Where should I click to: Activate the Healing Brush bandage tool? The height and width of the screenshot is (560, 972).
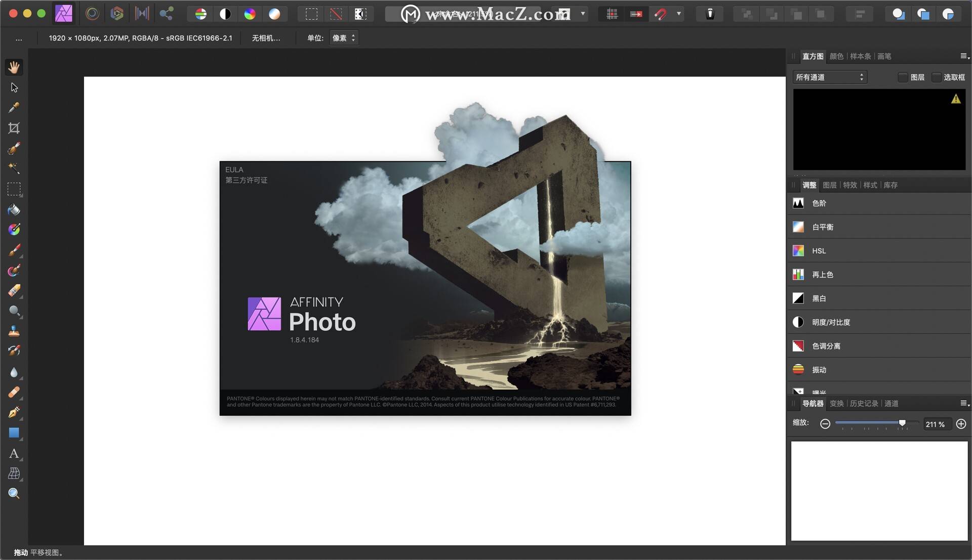coord(14,392)
